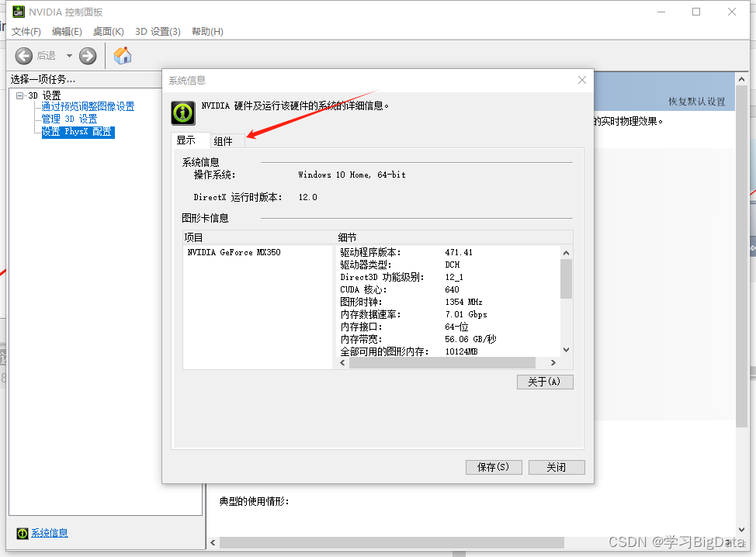Click the main window horizontal scrollbar thumb
The height and width of the screenshot is (557, 756).
(392, 543)
